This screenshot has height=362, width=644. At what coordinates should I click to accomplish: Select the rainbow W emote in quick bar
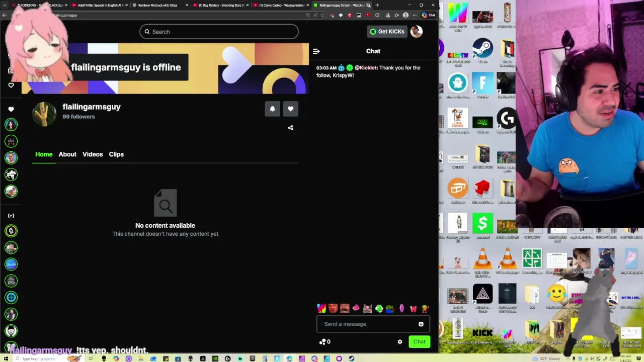321,309
